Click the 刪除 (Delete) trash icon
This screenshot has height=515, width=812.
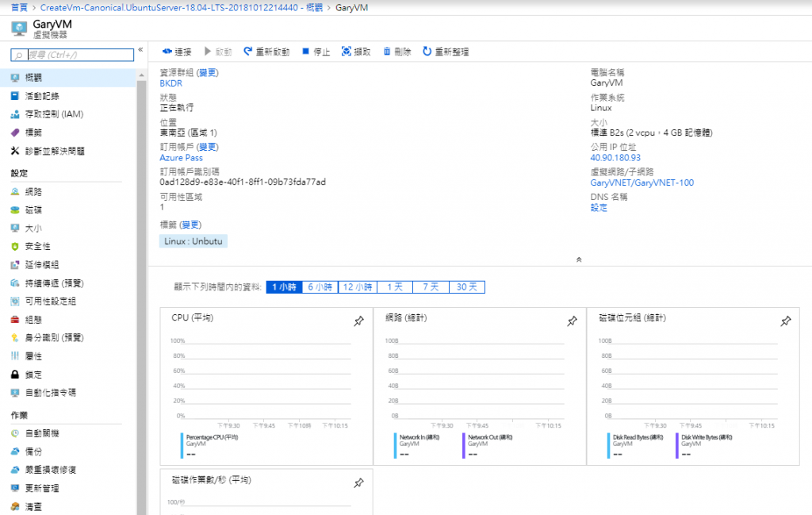387,52
